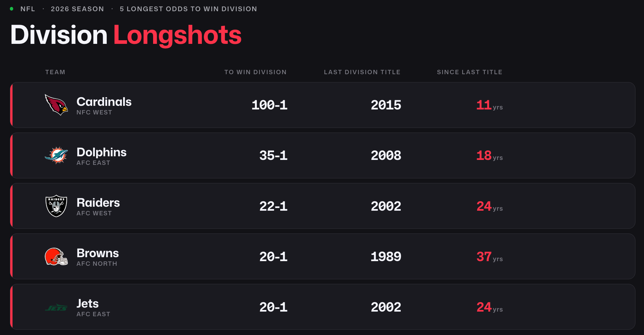Click the Browns 37 yrs value
The width and height of the screenshot is (644, 335).
[490, 257]
